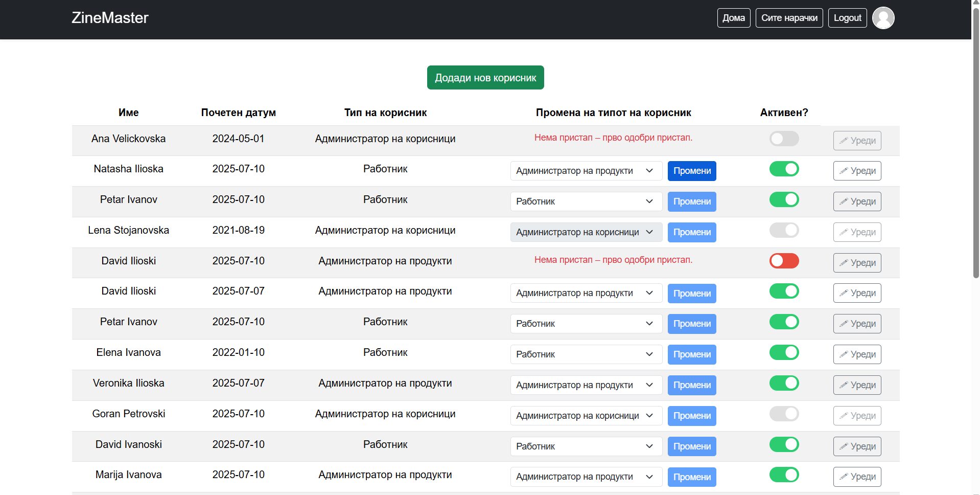The width and height of the screenshot is (980, 495).
Task: Click the pencil edit icon for Veronika Ilioska
Action: [844, 385]
